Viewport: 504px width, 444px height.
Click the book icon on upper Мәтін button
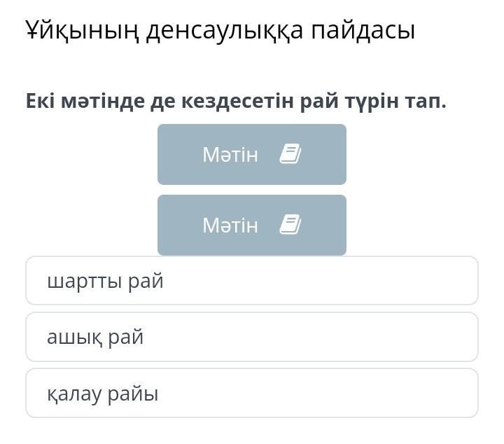tap(290, 153)
